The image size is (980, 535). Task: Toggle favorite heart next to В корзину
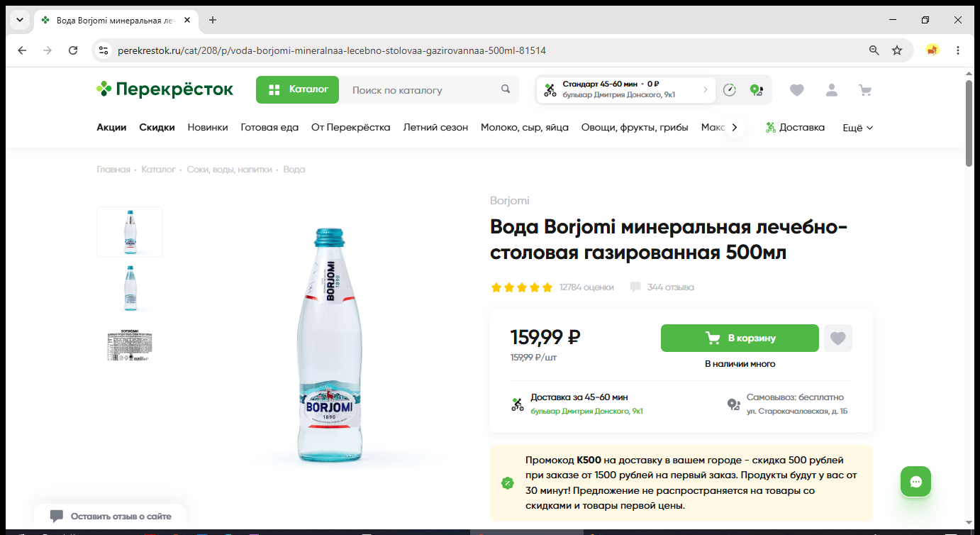pos(838,338)
